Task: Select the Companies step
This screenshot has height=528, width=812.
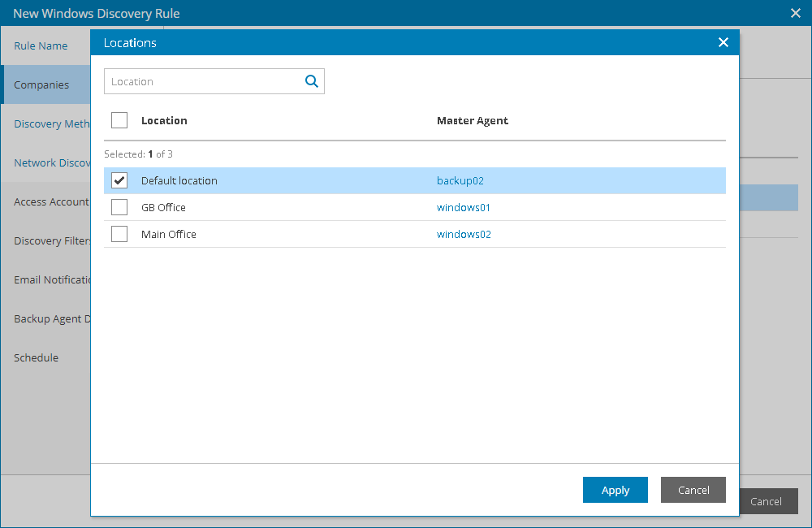Action: tap(41, 84)
